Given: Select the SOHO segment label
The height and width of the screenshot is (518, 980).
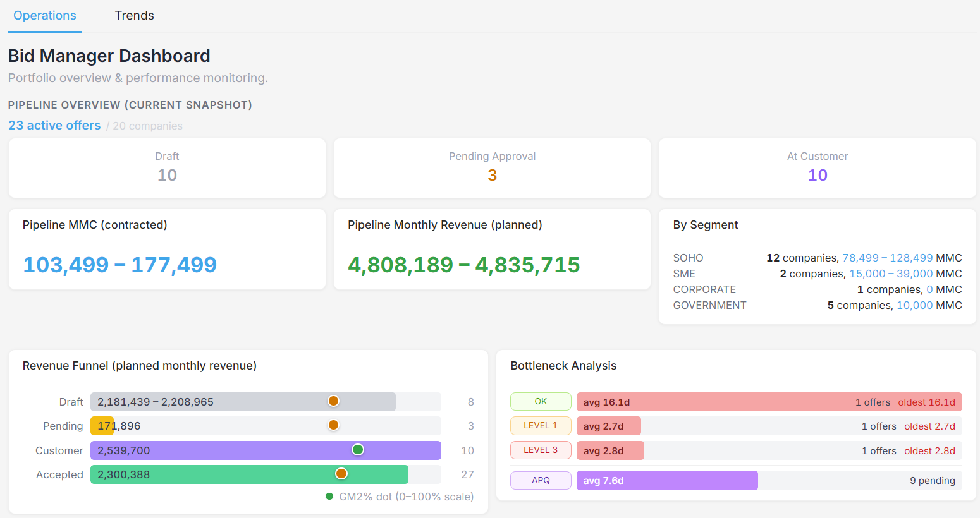Looking at the screenshot, I should coord(688,258).
